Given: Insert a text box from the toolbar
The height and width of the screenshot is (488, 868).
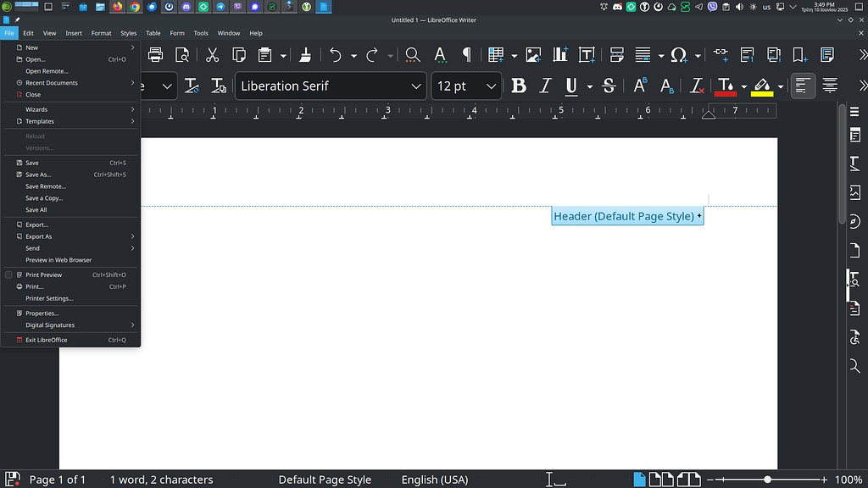Looking at the screenshot, I should tap(587, 54).
